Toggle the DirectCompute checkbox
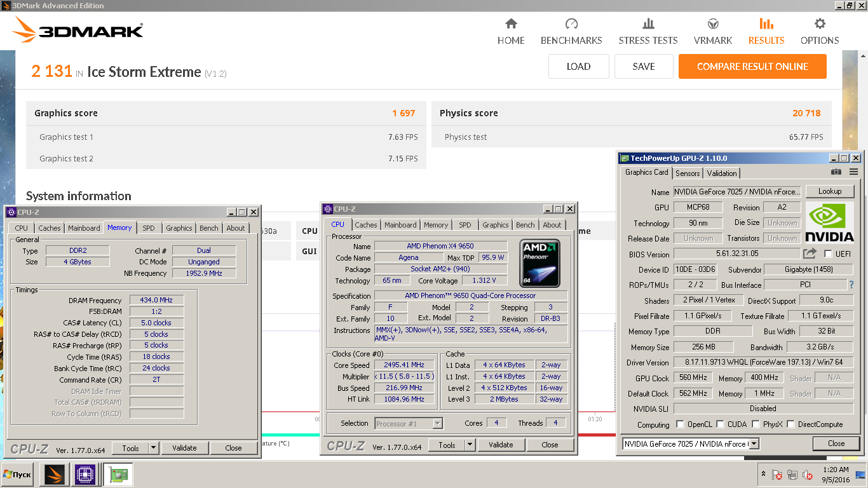This screenshot has height=488, width=868. (x=792, y=424)
